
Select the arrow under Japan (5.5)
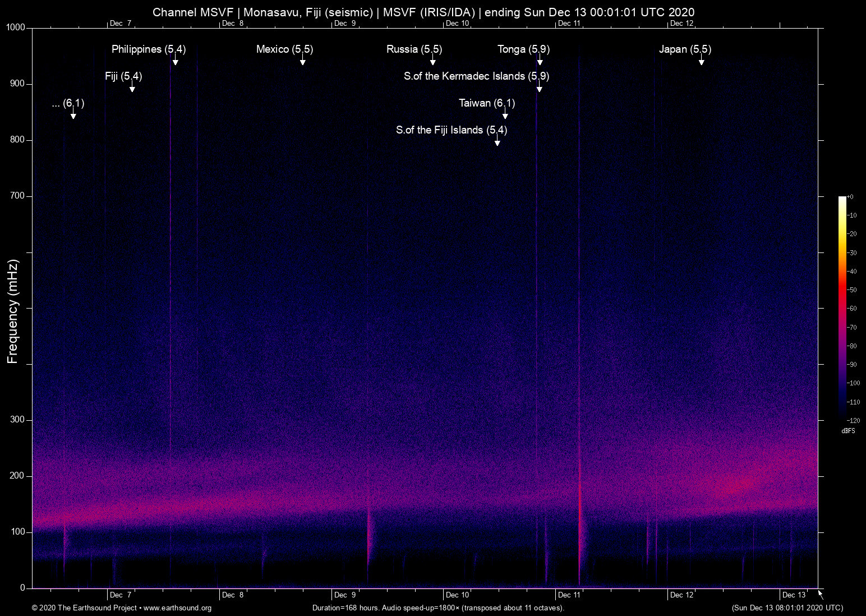click(701, 61)
